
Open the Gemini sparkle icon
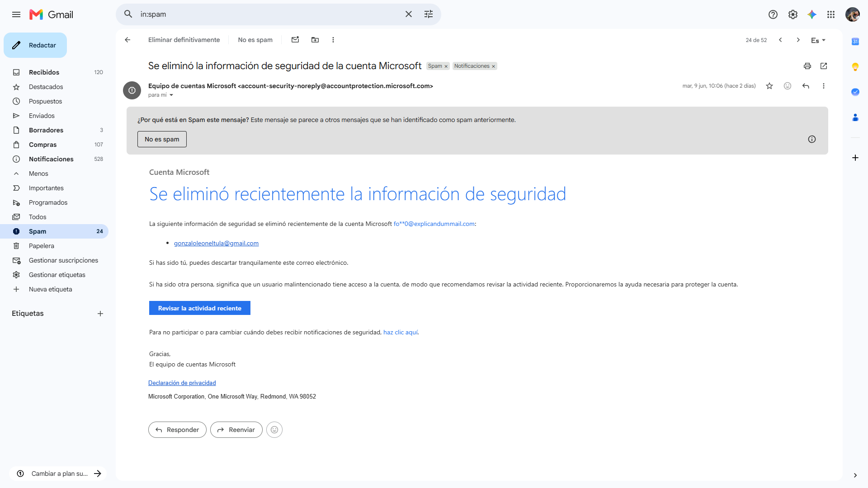[812, 14]
